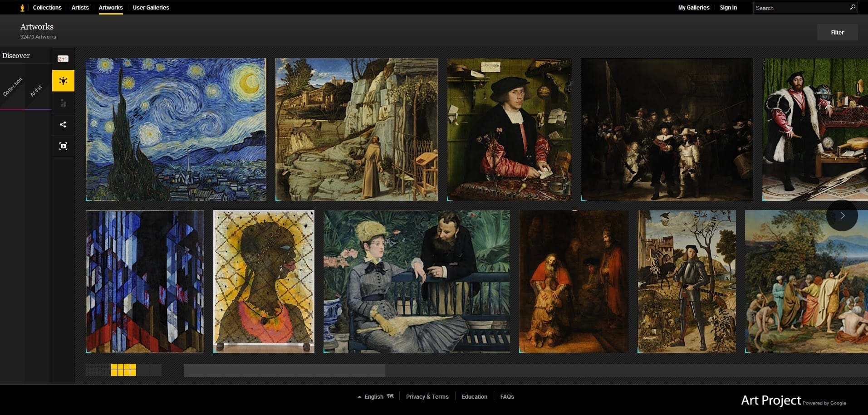The width and height of the screenshot is (868, 415).
Task: Expand the Collection discover category
Action: pos(13,87)
